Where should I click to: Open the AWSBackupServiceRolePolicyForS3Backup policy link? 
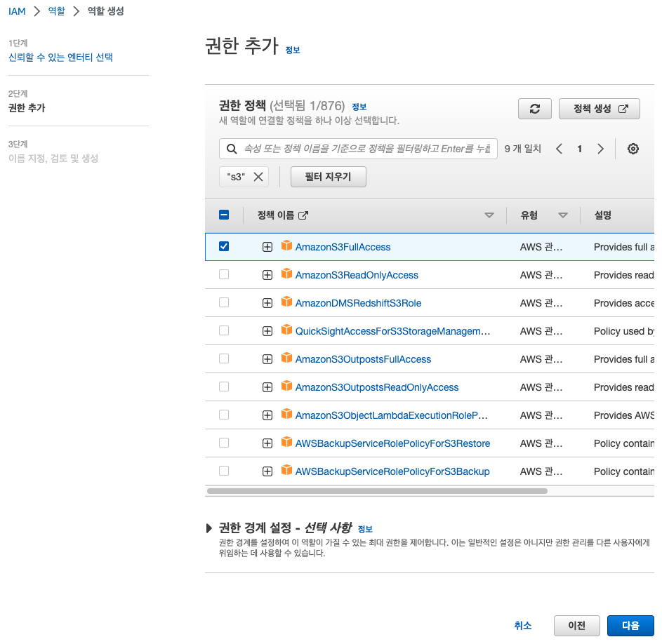pos(392,471)
